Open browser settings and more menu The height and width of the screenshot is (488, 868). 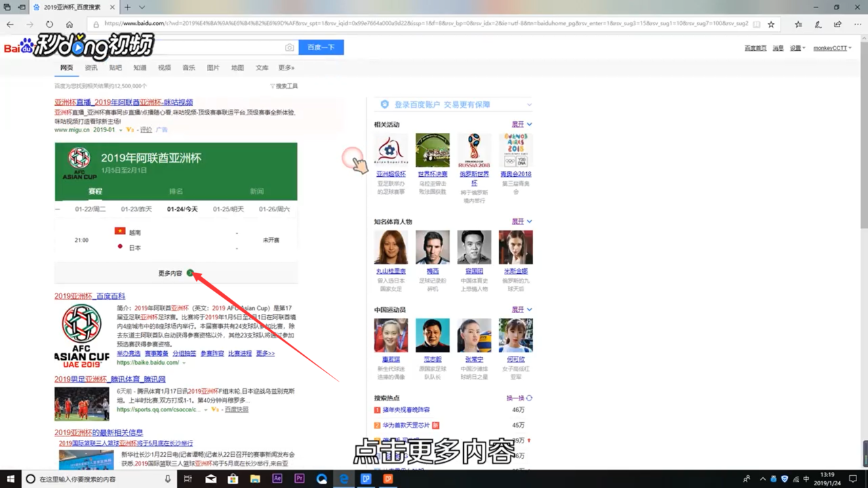856,24
